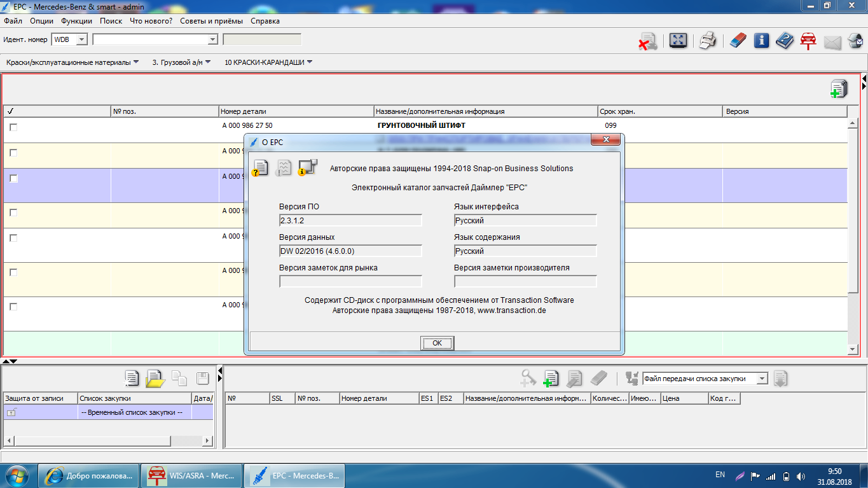
Task: Open a shopping list via yellow folder icon
Action: pyautogui.click(x=155, y=379)
